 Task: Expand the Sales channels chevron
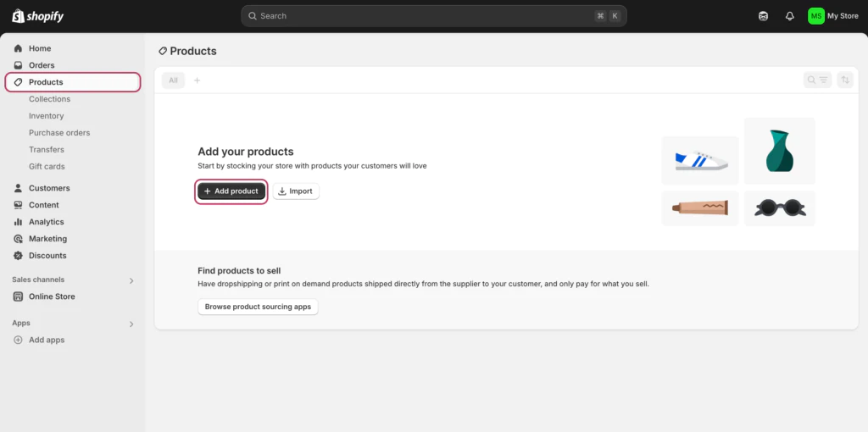(x=131, y=280)
